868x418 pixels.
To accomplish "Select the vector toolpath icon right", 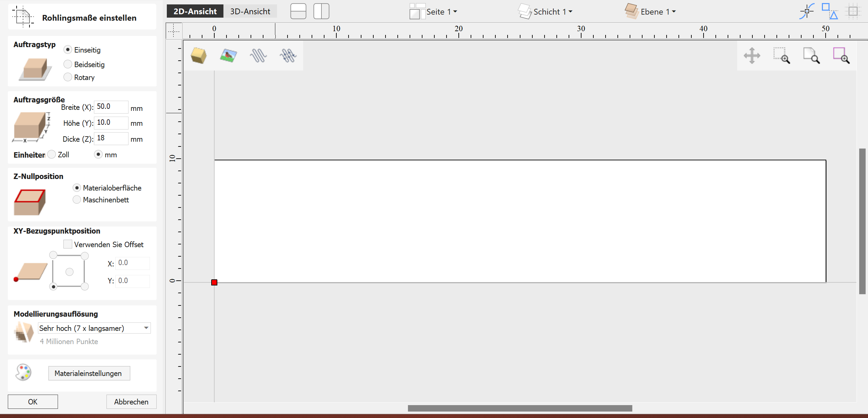I will click(x=288, y=55).
